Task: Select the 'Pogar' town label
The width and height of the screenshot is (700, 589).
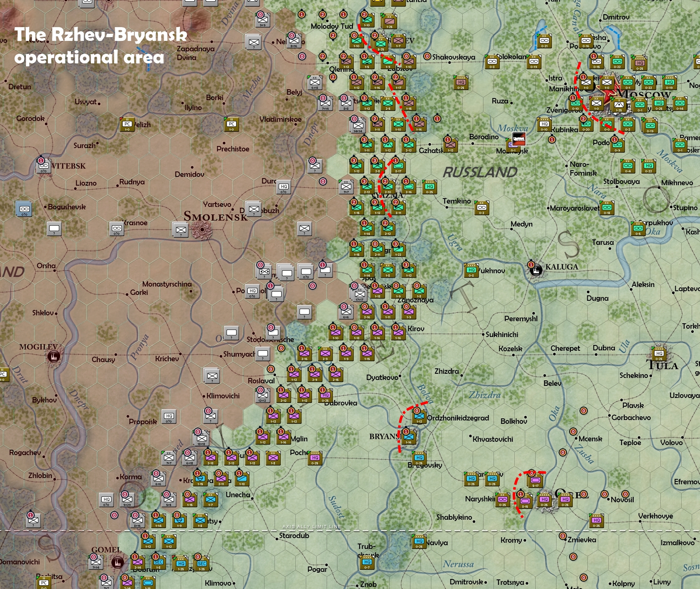Action: point(317,569)
